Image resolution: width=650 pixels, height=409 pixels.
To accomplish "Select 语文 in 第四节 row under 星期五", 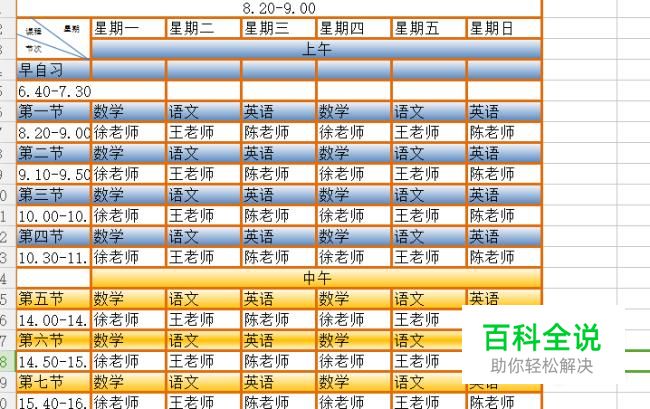I will click(429, 237).
